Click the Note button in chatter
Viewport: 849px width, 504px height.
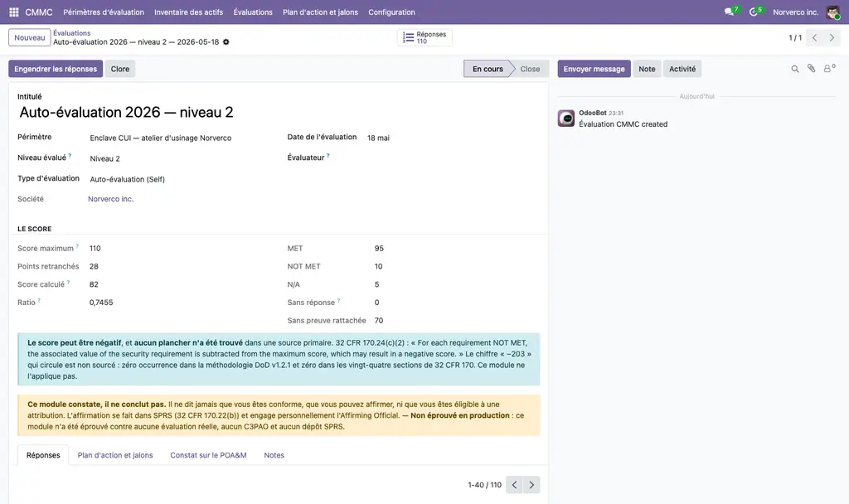[647, 69]
